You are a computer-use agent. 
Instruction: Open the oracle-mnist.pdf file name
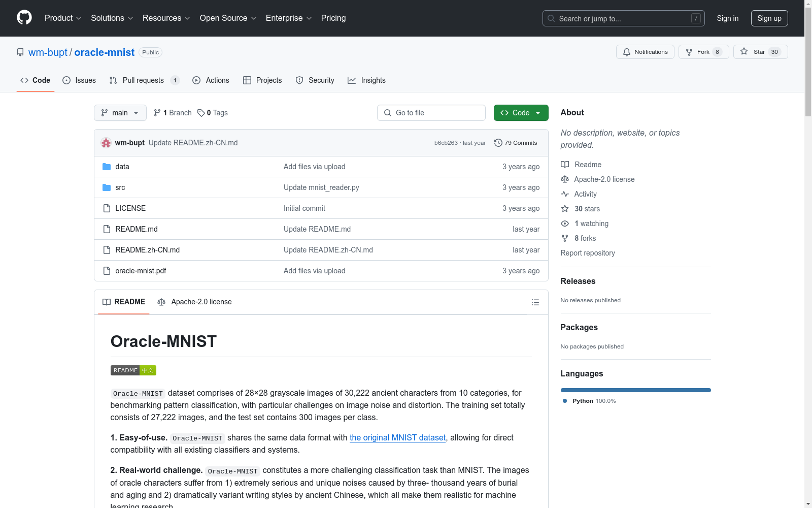click(x=141, y=271)
